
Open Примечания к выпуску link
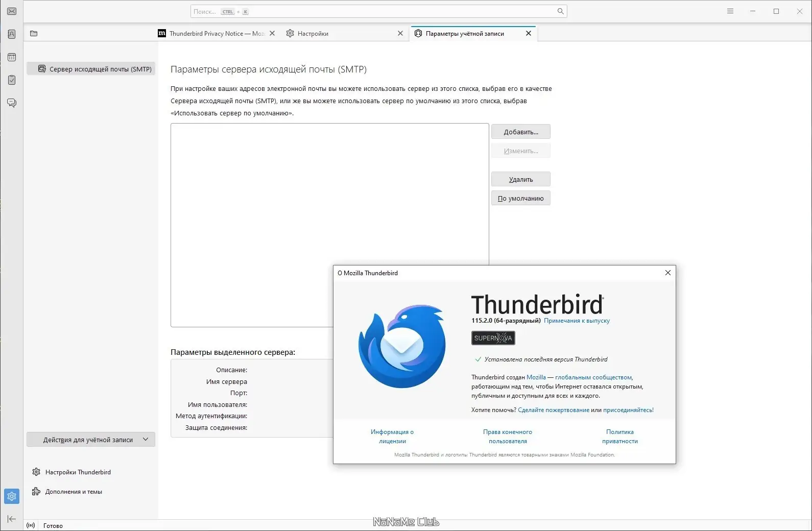(x=577, y=321)
